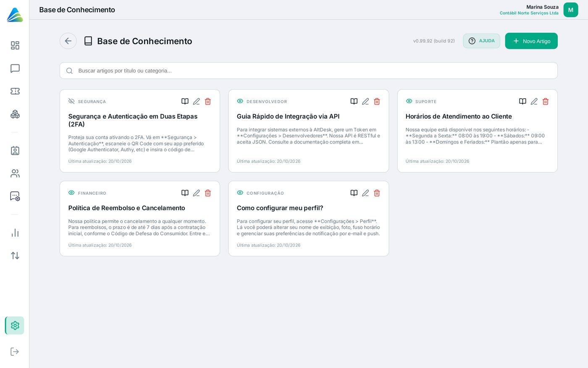Click the book icon beside page heading

(x=88, y=41)
